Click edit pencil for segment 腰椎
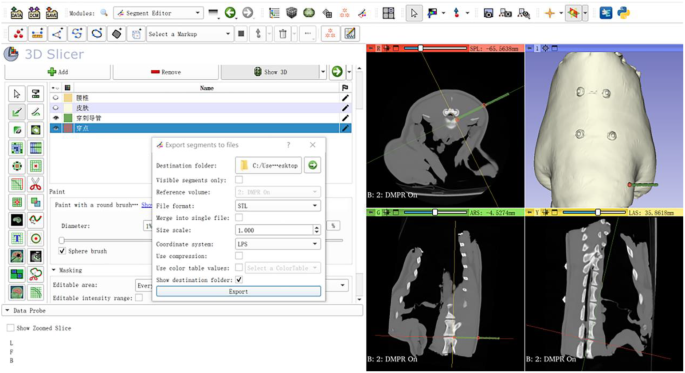This screenshot has height=373, width=685. click(345, 98)
